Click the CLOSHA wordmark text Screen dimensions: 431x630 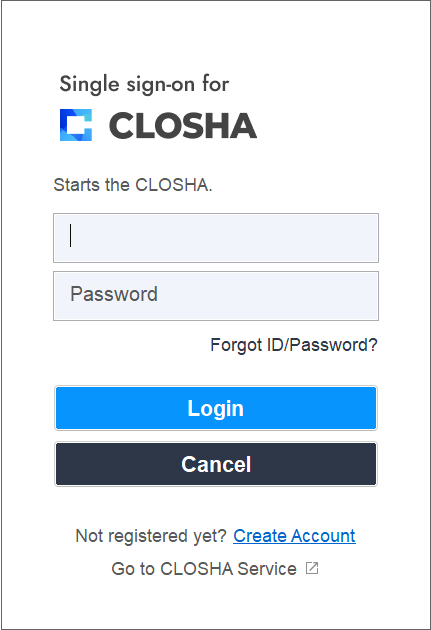(x=183, y=126)
